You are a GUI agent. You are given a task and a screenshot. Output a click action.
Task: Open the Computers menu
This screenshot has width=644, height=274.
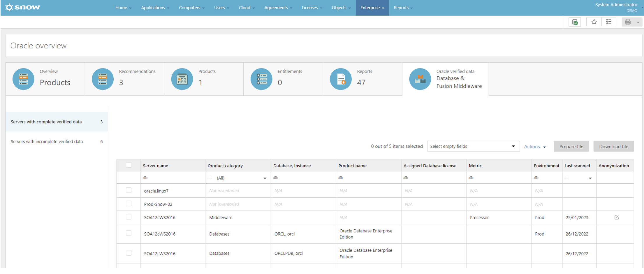tap(192, 8)
